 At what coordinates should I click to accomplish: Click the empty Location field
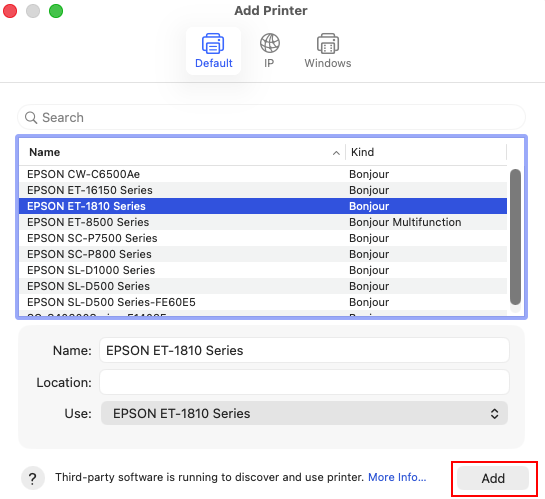coord(304,382)
